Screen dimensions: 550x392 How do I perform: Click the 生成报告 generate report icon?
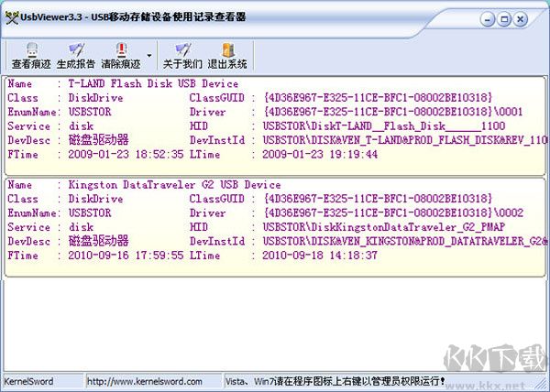[x=76, y=56]
